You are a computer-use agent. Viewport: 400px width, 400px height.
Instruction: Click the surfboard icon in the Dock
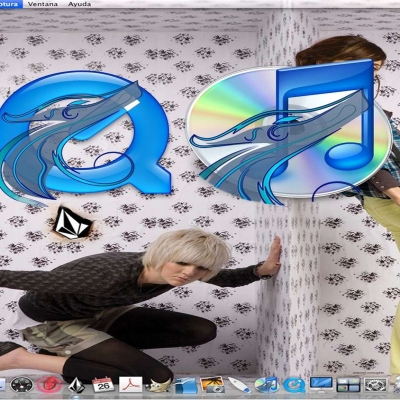pos(239,385)
